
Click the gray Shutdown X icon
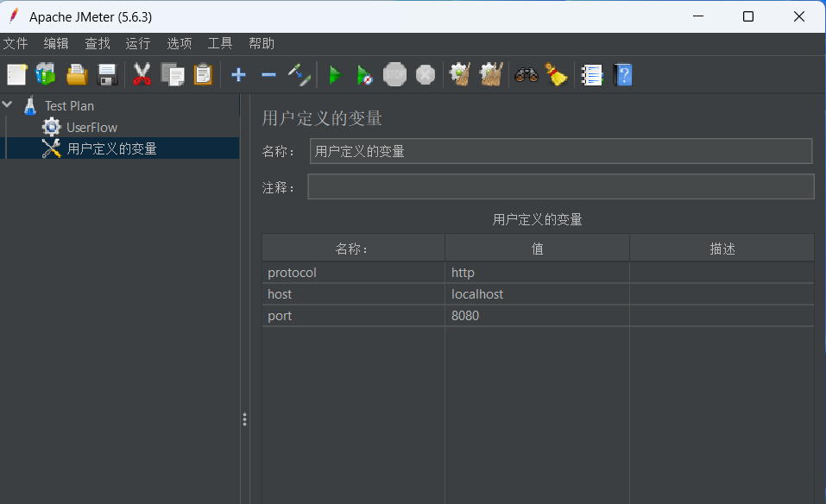tap(426, 75)
